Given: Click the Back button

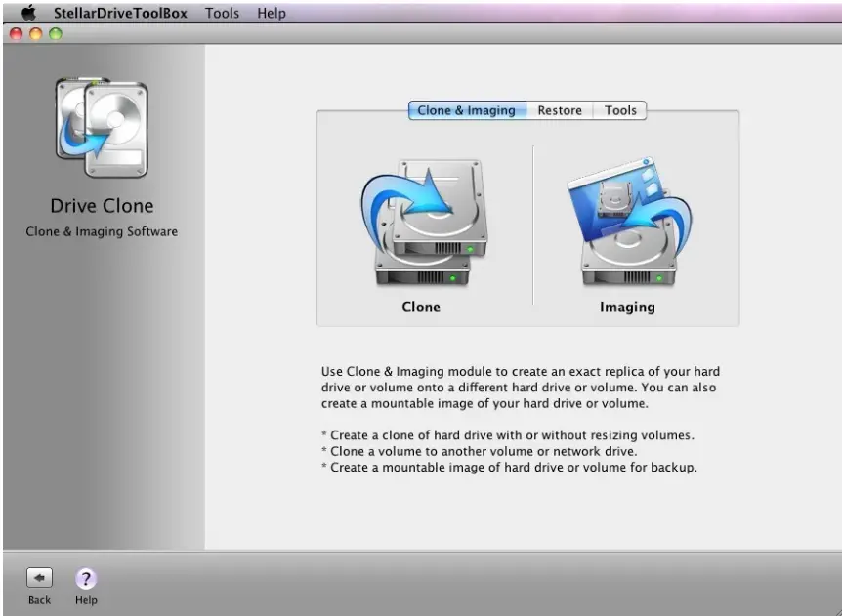Looking at the screenshot, I should [x=38, y=584].
